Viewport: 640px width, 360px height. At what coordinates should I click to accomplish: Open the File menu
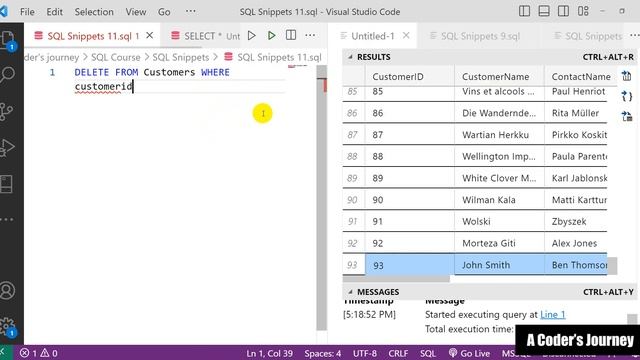tap(27, 12)
